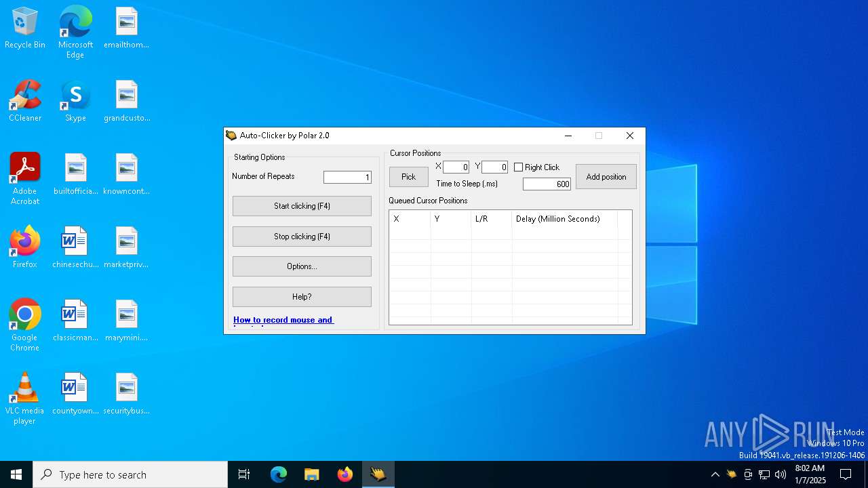The height and width of the screenshot is (488, 868).
Task: Open the Windows Start menu
Action: [x=16, y=474]
